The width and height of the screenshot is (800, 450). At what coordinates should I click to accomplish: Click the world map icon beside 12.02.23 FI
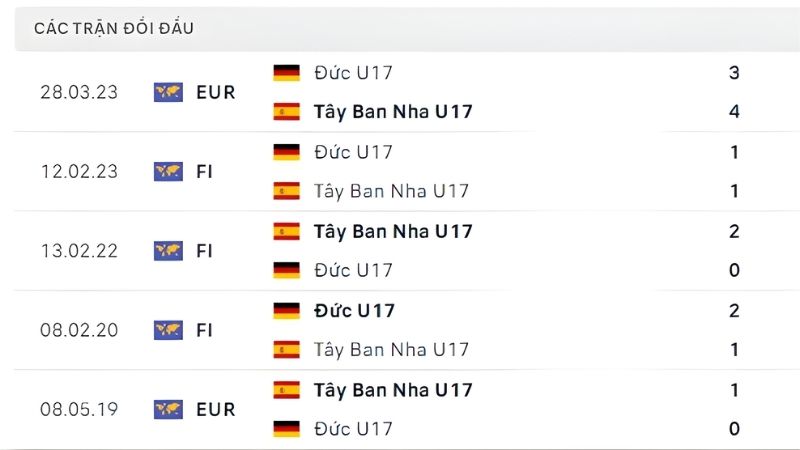point(168,171)
